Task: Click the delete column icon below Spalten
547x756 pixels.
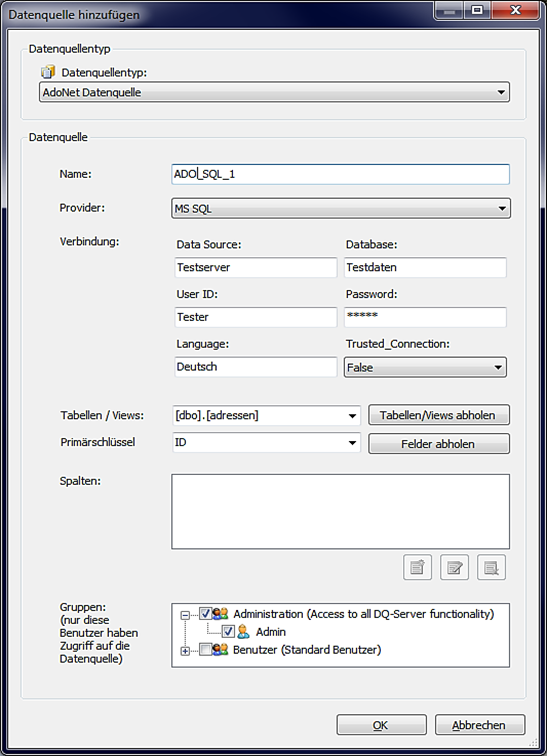Action: pyautogui.click(x=491, y=567)
